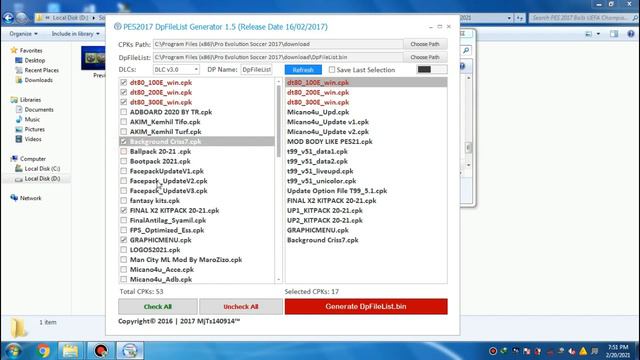Viewport: 640px width, 360px height.
Task: Open Include in library dropdown
Action: point(76,34)
